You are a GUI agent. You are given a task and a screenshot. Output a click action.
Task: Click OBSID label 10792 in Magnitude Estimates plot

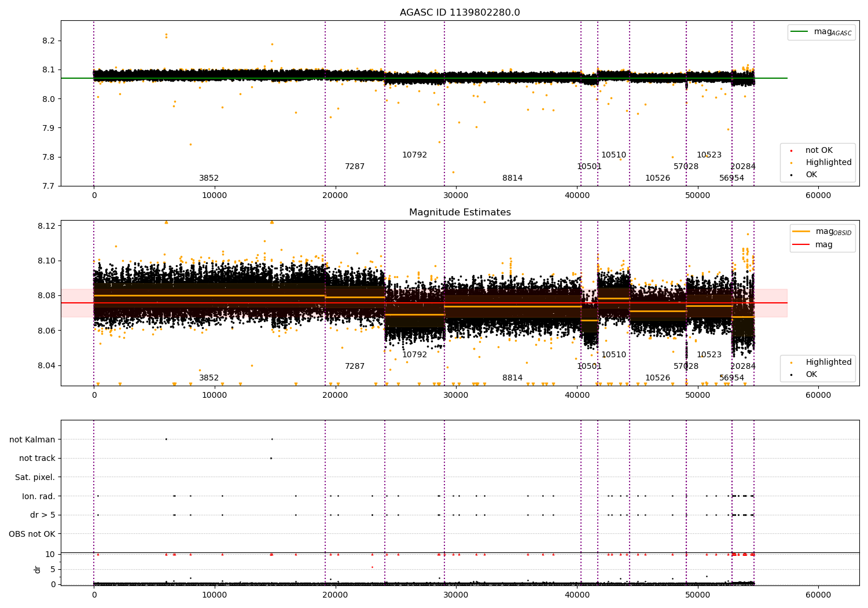[x=414, y=355]
